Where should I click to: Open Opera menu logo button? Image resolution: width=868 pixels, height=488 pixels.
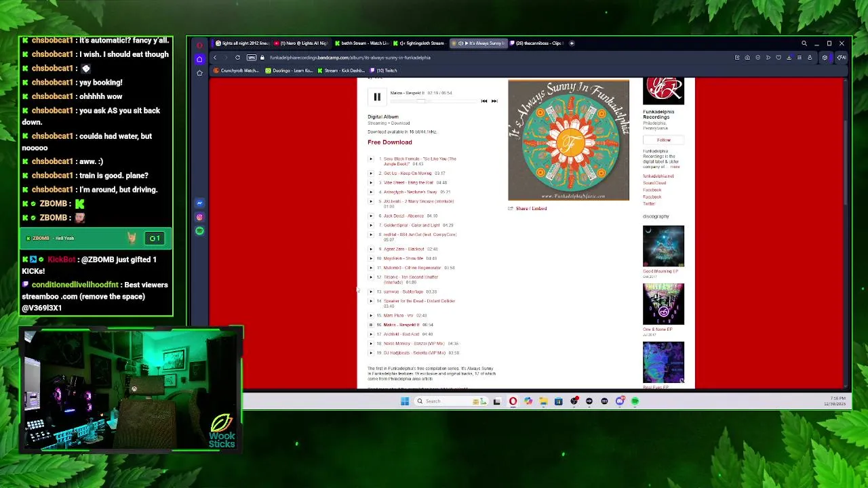[x=199, y=45]
